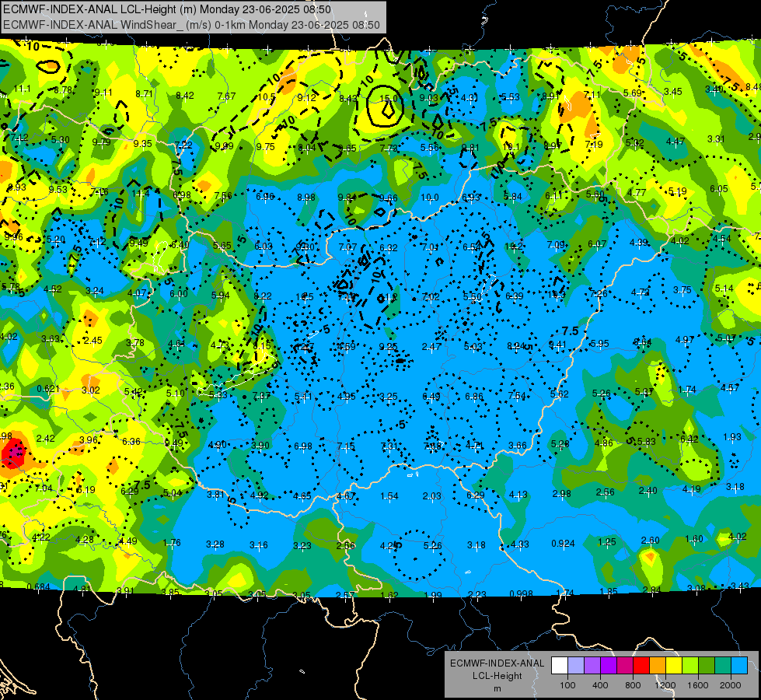Click the 2.40 map value
Viewport: 761px width, 700px height.
(x=648, y=491)
